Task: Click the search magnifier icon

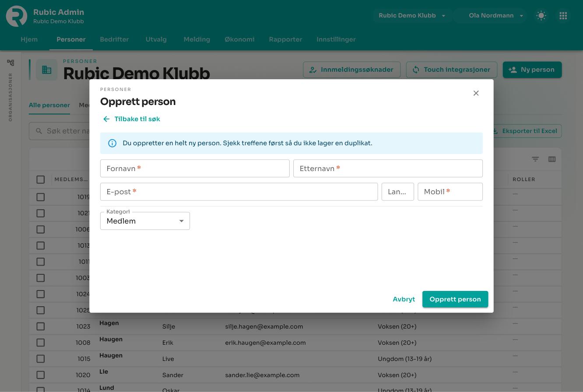Action: (39, 131)
